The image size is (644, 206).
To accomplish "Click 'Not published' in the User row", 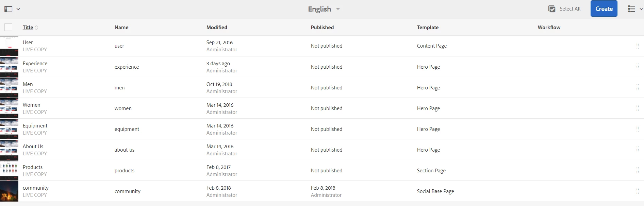I will 327,46.
